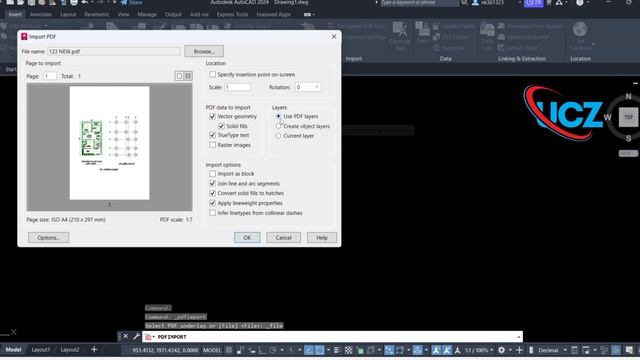
Task: Toggle lineweight display in status bar
Action: 336,350
